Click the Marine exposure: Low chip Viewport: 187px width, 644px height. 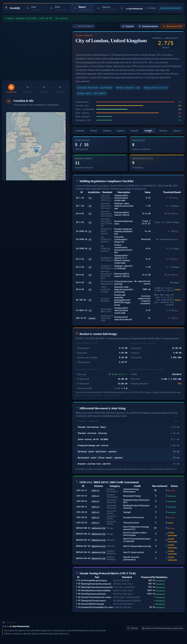pos(128,88)
